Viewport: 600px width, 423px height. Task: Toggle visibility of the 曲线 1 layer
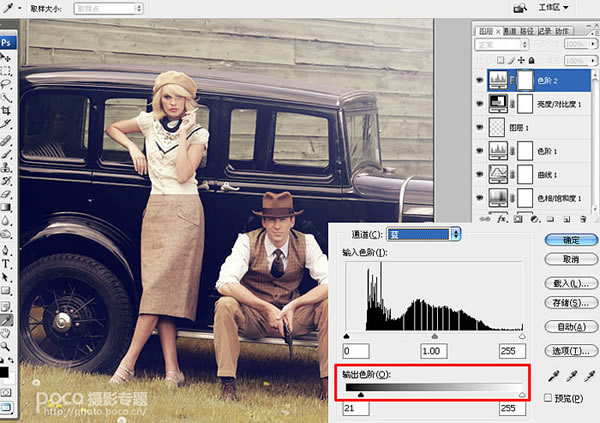click(482, 174)
